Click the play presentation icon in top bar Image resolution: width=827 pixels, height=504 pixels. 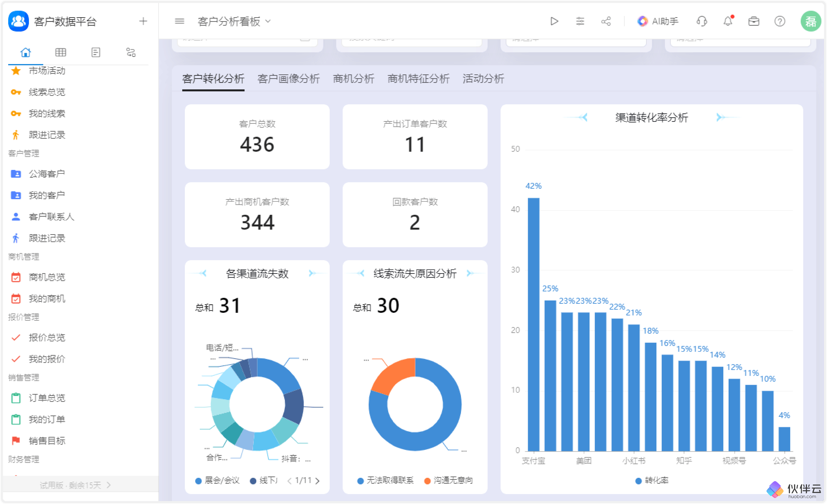coord(554,21)
